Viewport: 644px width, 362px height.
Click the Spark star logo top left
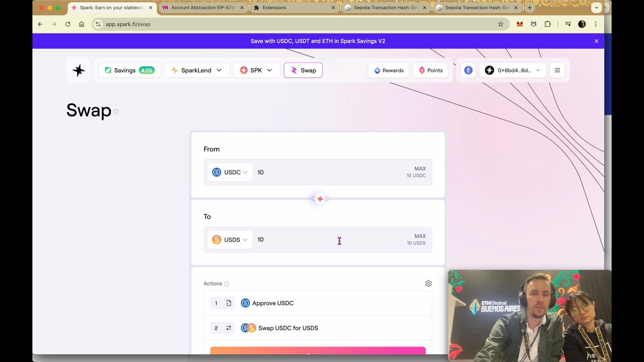(78, 70)
